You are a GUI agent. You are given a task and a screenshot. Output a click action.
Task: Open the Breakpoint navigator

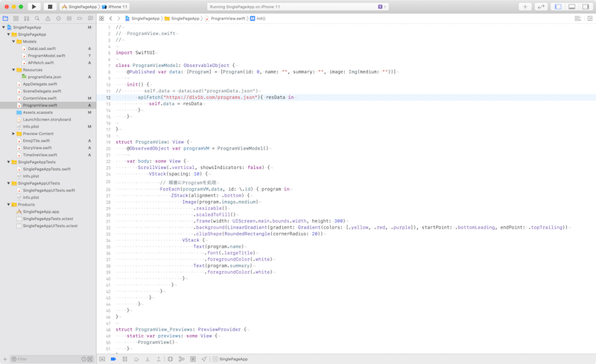(x=80, y=19)
